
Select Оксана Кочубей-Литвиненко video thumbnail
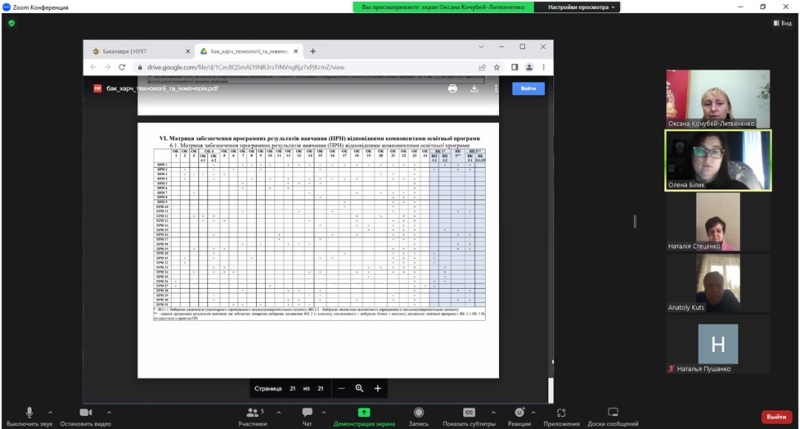click(x=718, y=99)
